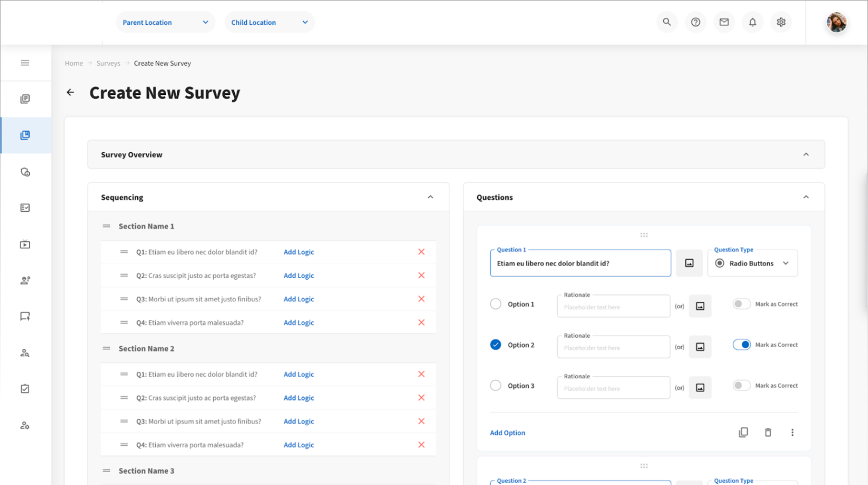Select the Option 3 radio button
The image size is (868, 485).
[x=496, y=385]
